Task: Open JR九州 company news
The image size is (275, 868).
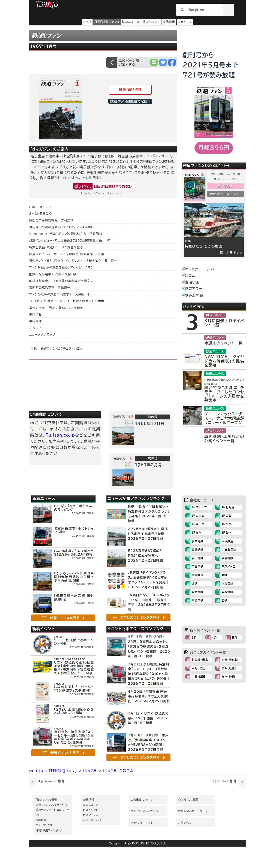Action: click(198, 533)
